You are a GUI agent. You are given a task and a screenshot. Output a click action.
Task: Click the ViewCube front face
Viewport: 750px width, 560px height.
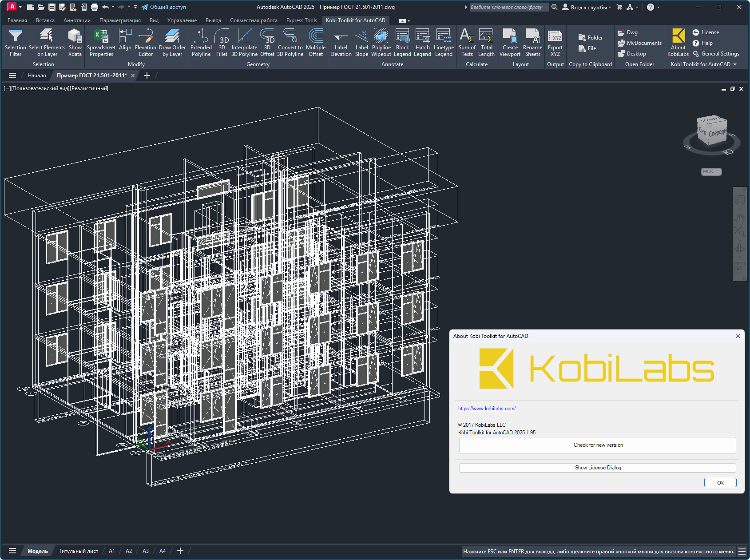point(717,133)
